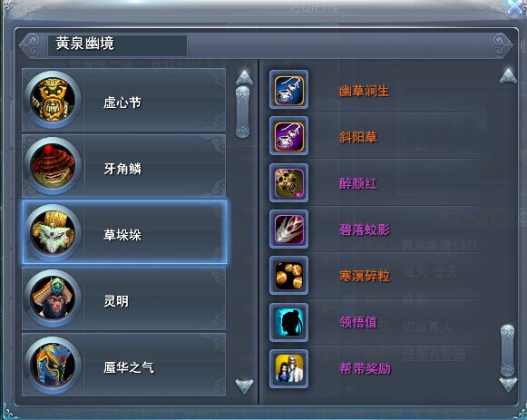Click the loot list scroll down arrow

(508, 385)
